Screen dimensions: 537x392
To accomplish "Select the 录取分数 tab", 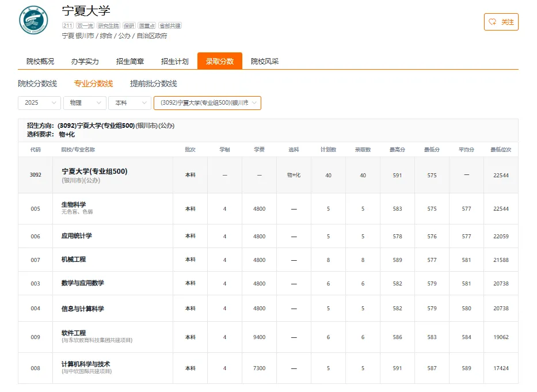I will [x=219, y=61].
